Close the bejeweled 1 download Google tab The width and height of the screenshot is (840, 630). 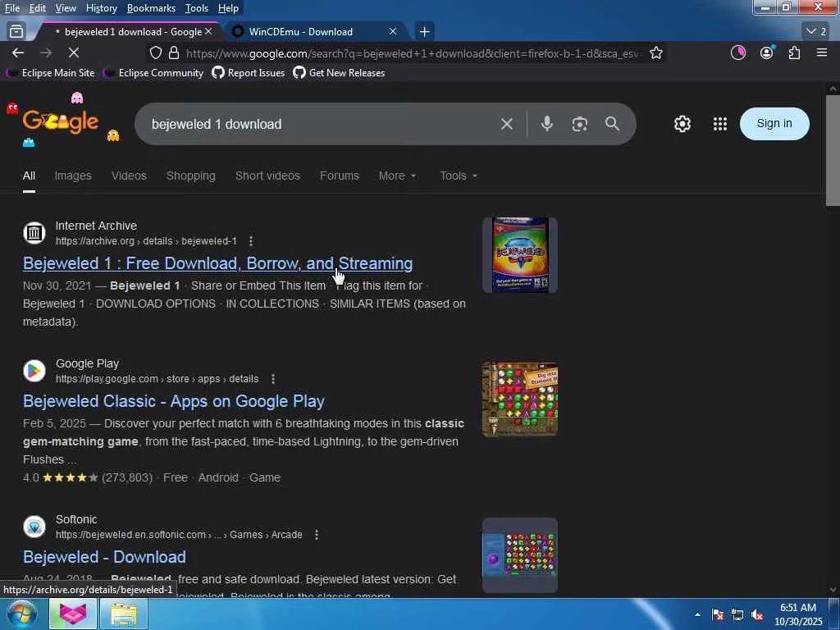208,32
